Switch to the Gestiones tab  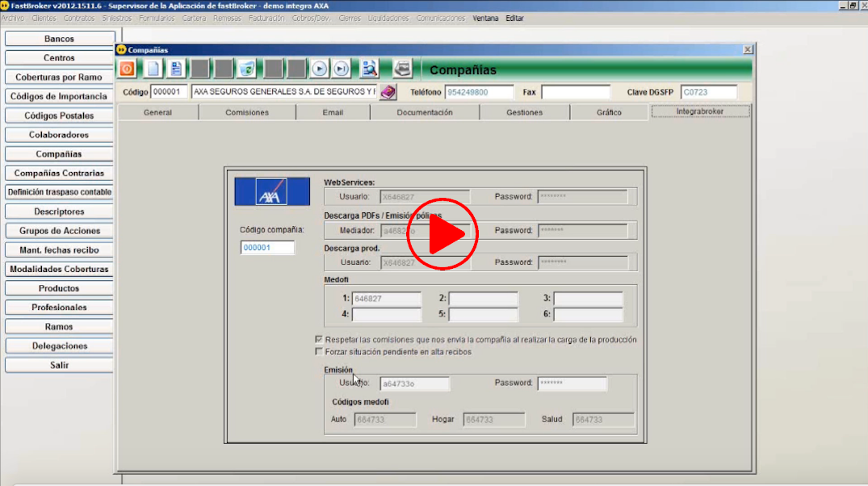coord(524,112)
